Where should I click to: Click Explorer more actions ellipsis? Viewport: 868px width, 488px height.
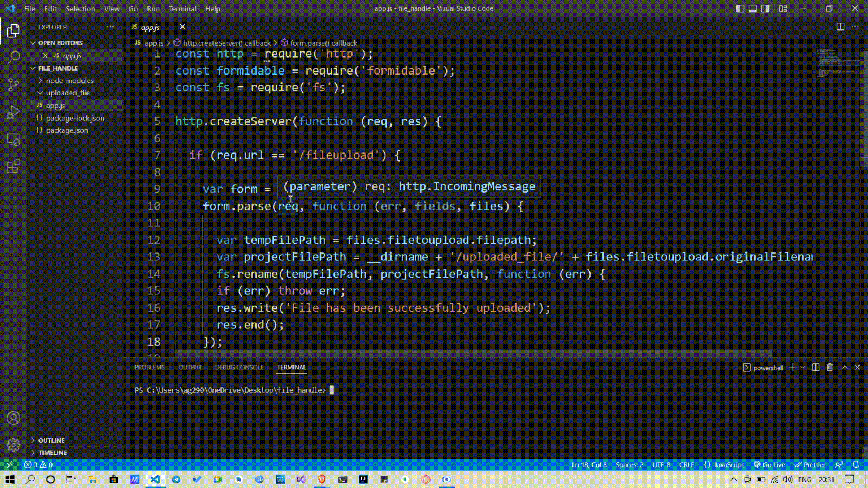pos(110,27)
